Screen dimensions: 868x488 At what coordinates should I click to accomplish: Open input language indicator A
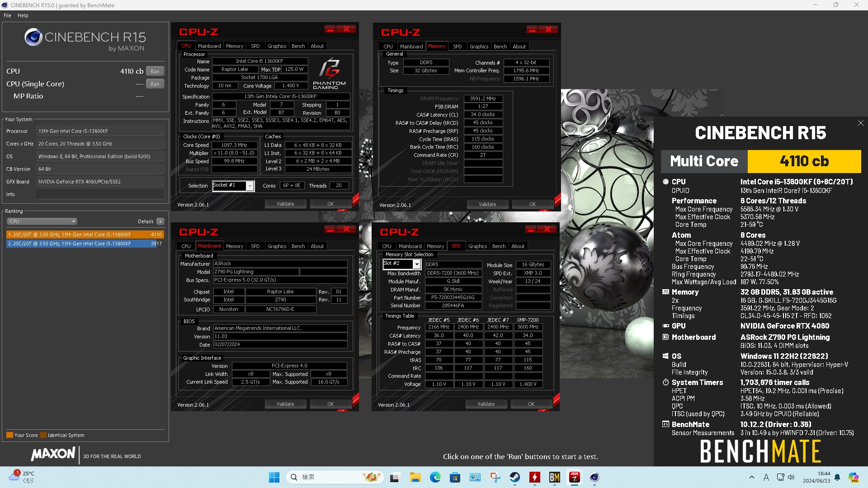click(766, 477)
